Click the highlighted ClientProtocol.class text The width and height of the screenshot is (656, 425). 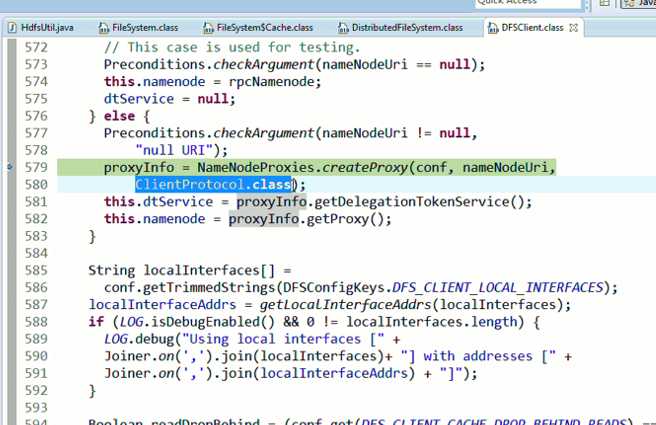[213, 184]
